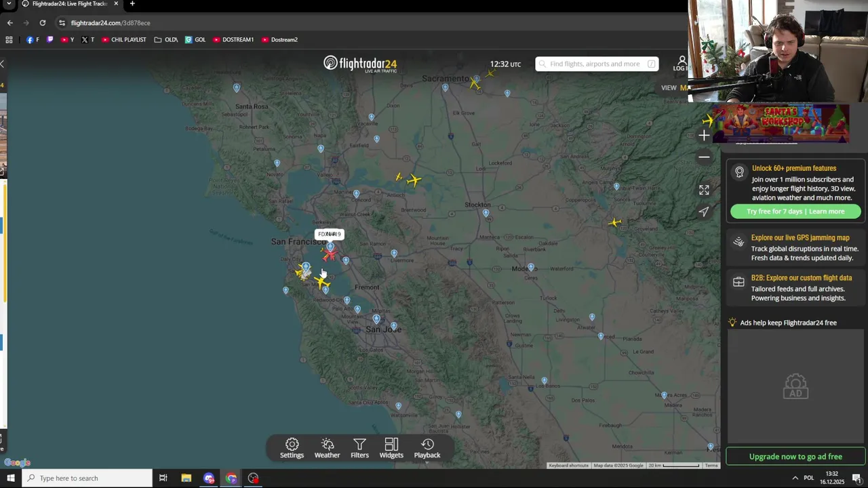The height and width of the screenshot is (488, 868).
Task: Zoom out the map with minus button
Action: click(x=704, y=157)
